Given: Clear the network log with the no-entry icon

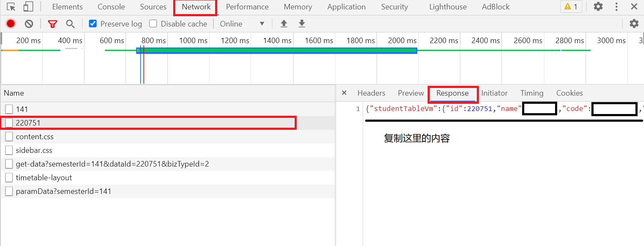Looking at the screenshot, I should tap(29, 23).
